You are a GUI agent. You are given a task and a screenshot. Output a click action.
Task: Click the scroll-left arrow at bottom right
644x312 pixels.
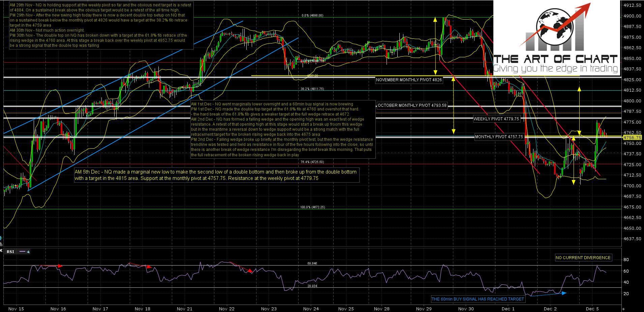pyautogui.click(x=623, y=309)
